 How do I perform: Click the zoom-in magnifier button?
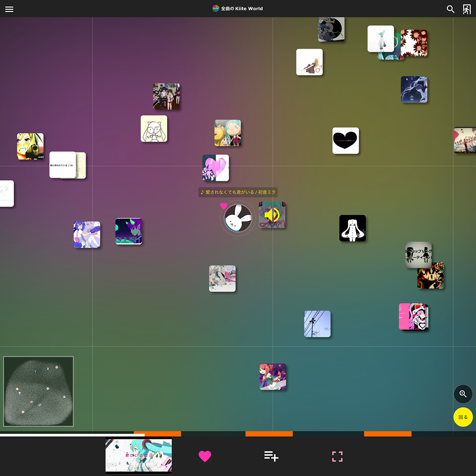[463, 394]
